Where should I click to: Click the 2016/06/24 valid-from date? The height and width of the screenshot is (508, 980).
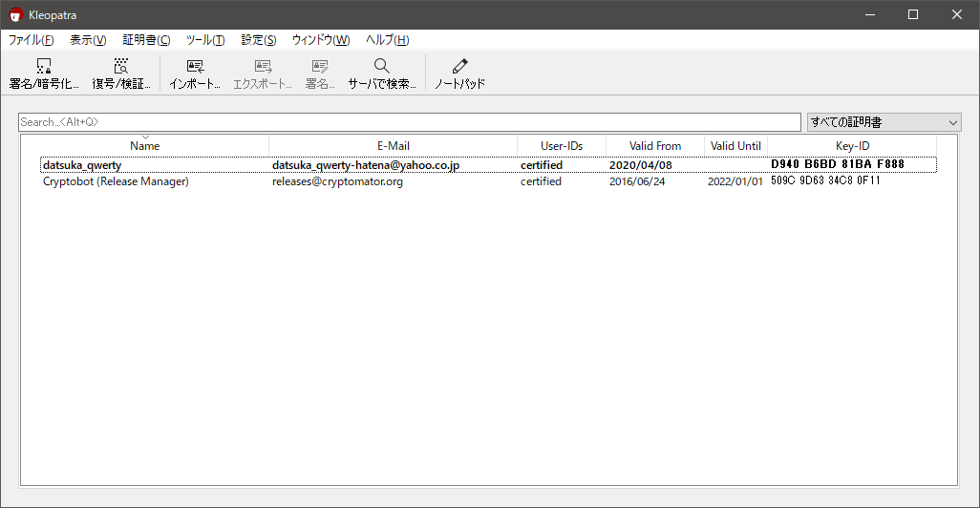point(637,181)
